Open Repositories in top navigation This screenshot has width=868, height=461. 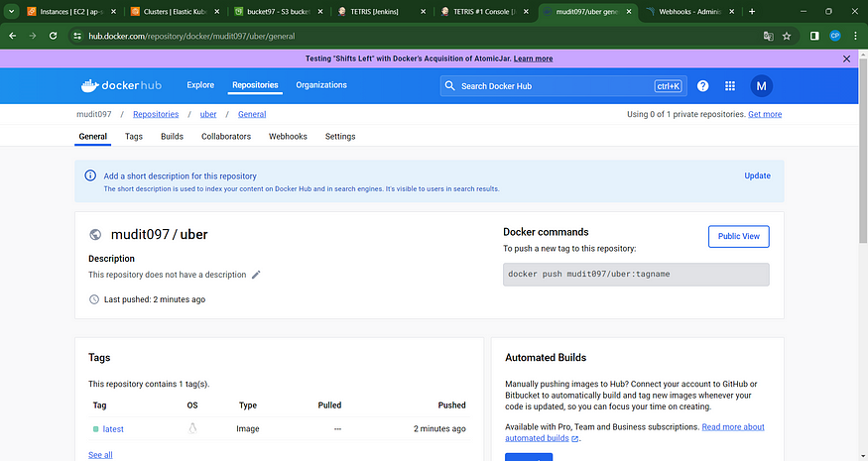[x=255, y=85]
